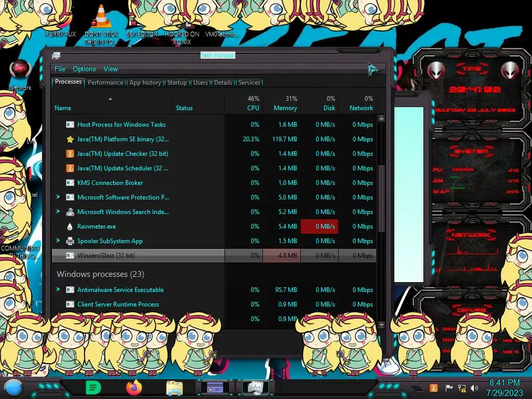532x399 pixels.
Task: Click Host Process for Windows Tasks icon
Action: click(70, 125)
